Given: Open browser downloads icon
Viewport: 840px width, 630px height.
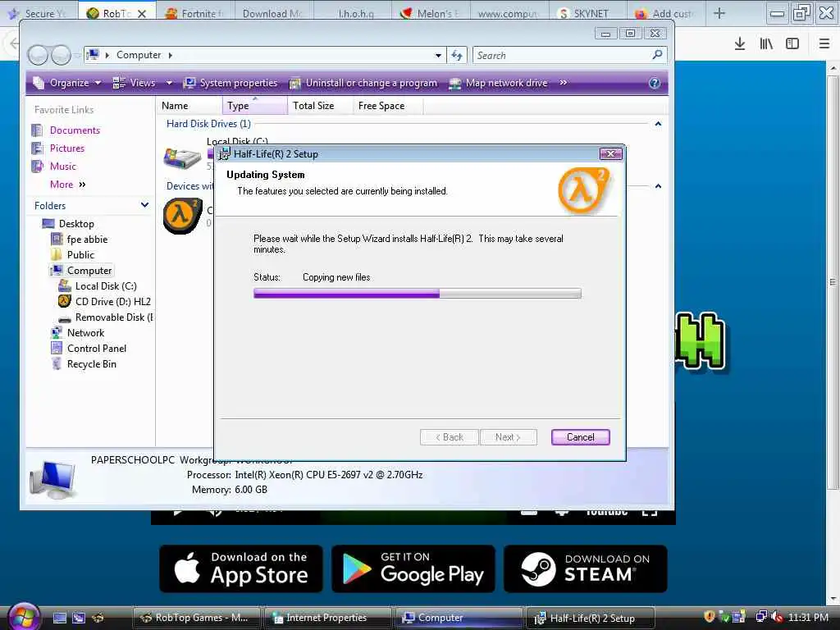Looking at the screenshot, I should pos(740,44).
